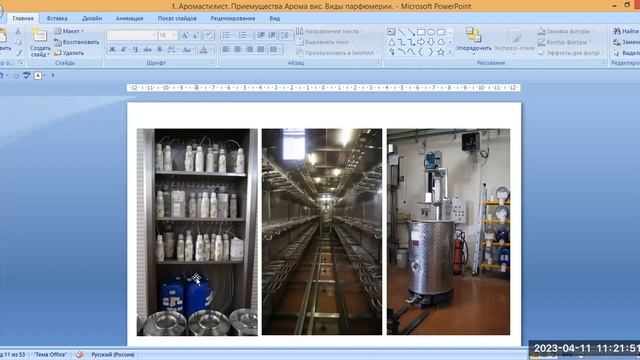Open the Упорядочить arrange dropdown
Image resolution: width=640 pixels, height=360 pixels.
pos(473,42)
